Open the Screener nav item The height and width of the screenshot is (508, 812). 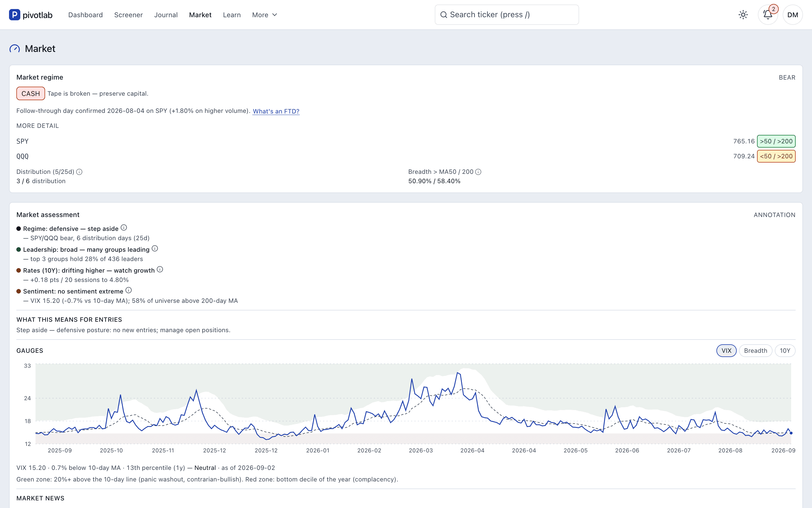(x=129, y=15)
